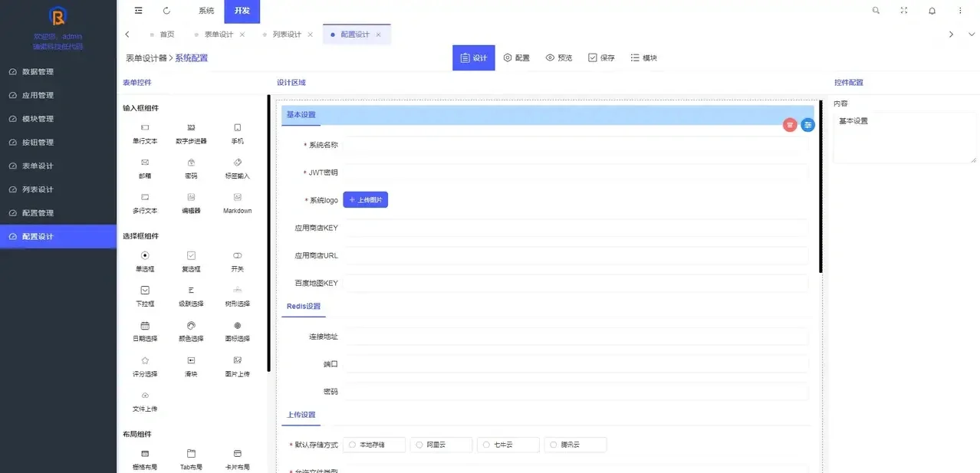The height and width of the screenshot is (473, 980).
Task: Click the 上传图片 upload button
Action: (365, 199)
